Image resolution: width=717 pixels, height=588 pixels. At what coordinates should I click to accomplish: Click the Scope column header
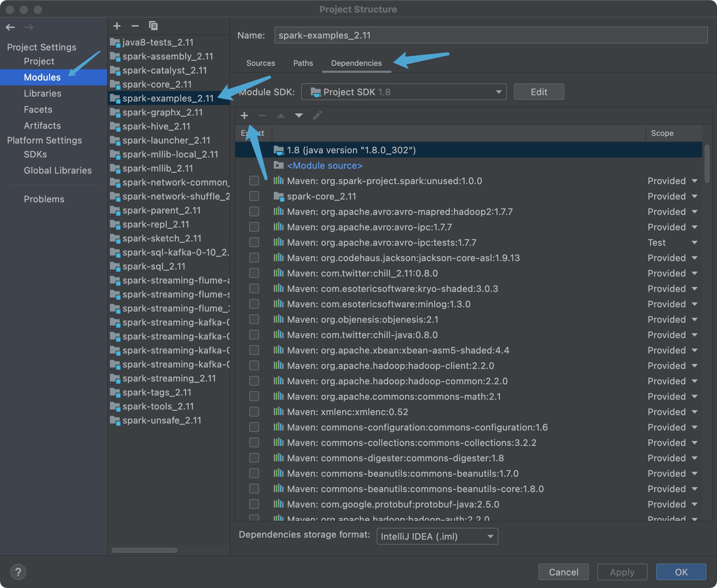[673, 133]
